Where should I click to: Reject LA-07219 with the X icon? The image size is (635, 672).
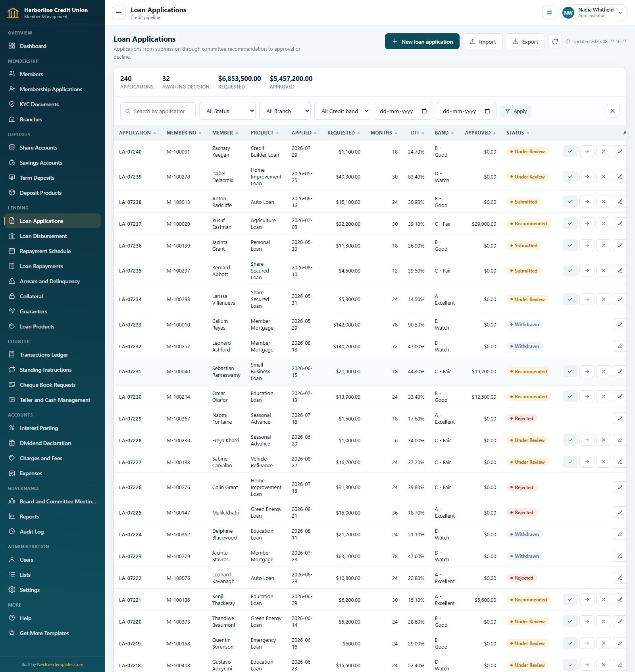click(x=604, y=643)
